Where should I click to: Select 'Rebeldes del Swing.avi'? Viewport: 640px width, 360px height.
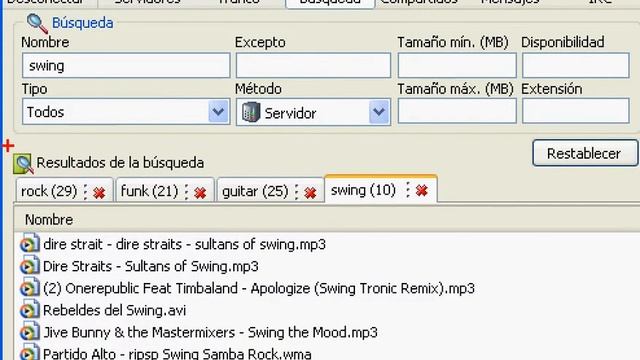(114, 310)
